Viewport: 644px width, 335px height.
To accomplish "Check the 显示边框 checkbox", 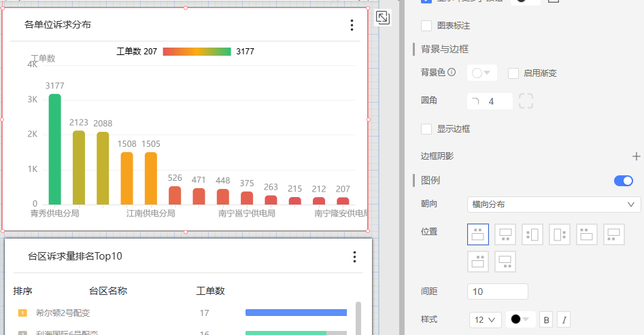I will click(427, 129).
